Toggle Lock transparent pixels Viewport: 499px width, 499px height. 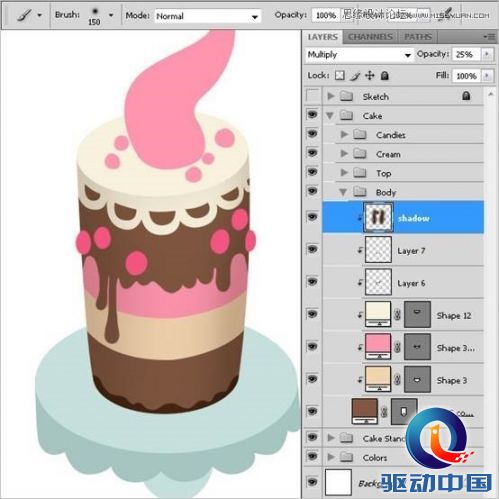[x=340, y=76]
